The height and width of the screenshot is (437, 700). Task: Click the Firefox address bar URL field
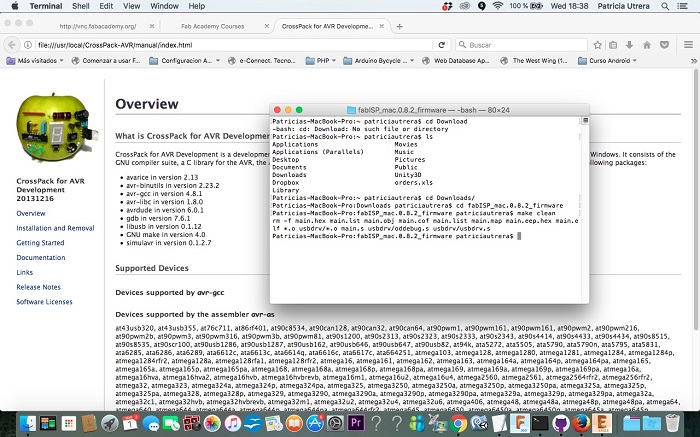[232, 45]
